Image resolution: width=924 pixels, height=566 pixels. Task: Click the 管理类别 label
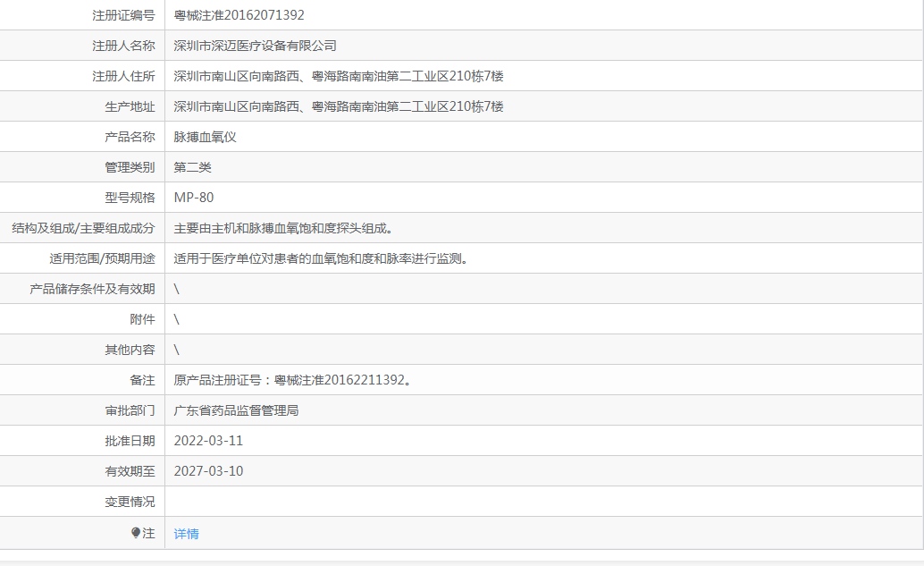click(x=130, y=167)
